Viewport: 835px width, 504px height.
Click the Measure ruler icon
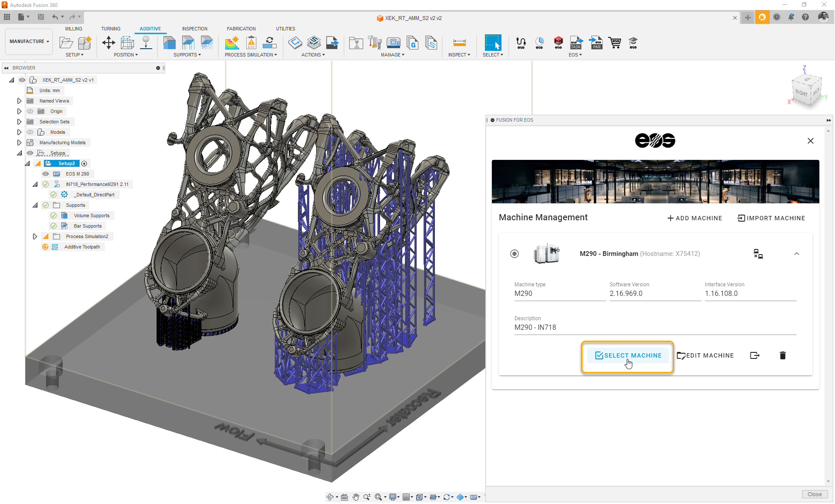(x=459, y=43)
